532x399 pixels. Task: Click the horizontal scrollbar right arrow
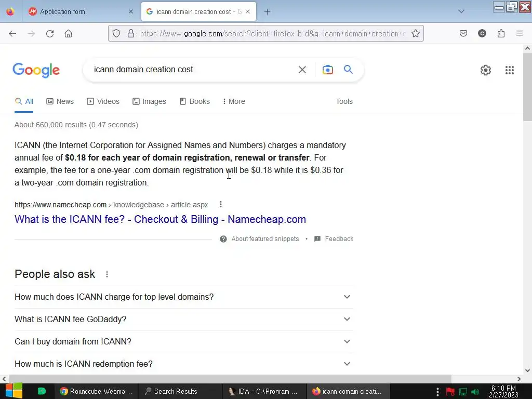click(x=519, y=379)
